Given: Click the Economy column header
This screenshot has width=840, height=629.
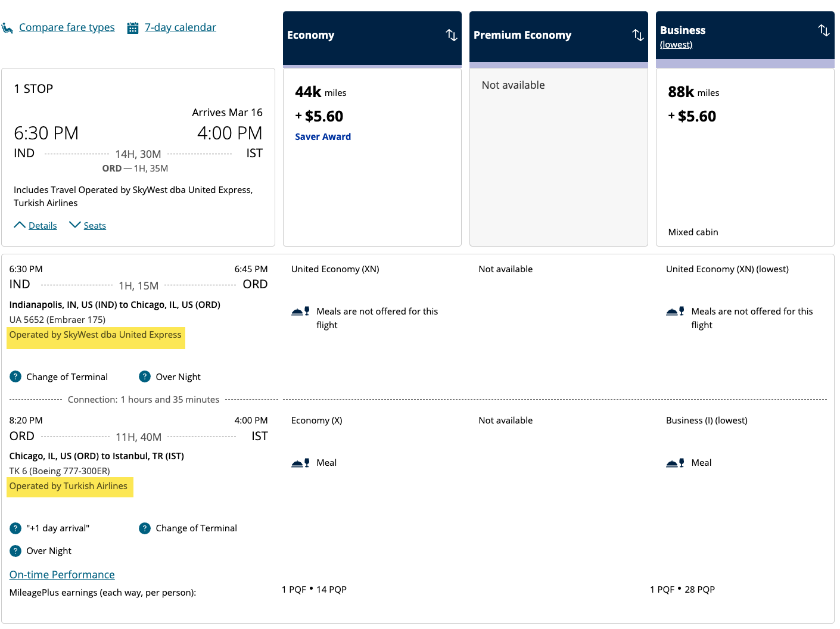Looking at the screenshot, I should point(372,38).
